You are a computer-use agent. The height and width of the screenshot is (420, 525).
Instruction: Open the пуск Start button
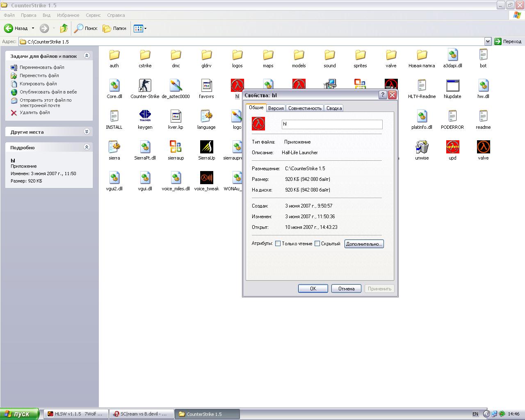click(20, 414)
